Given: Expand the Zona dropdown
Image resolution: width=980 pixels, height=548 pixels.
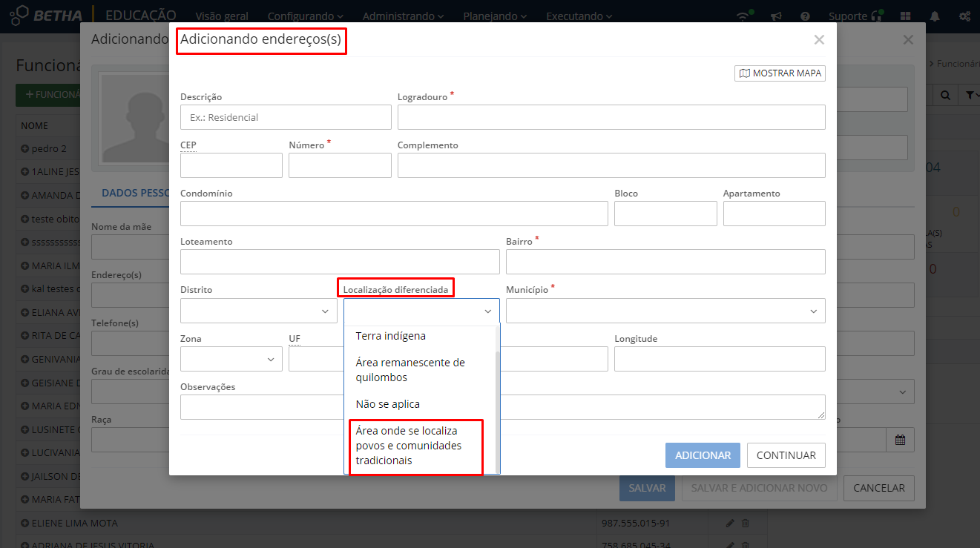Looking at the screenshot, I should click(x=231, y=359).
